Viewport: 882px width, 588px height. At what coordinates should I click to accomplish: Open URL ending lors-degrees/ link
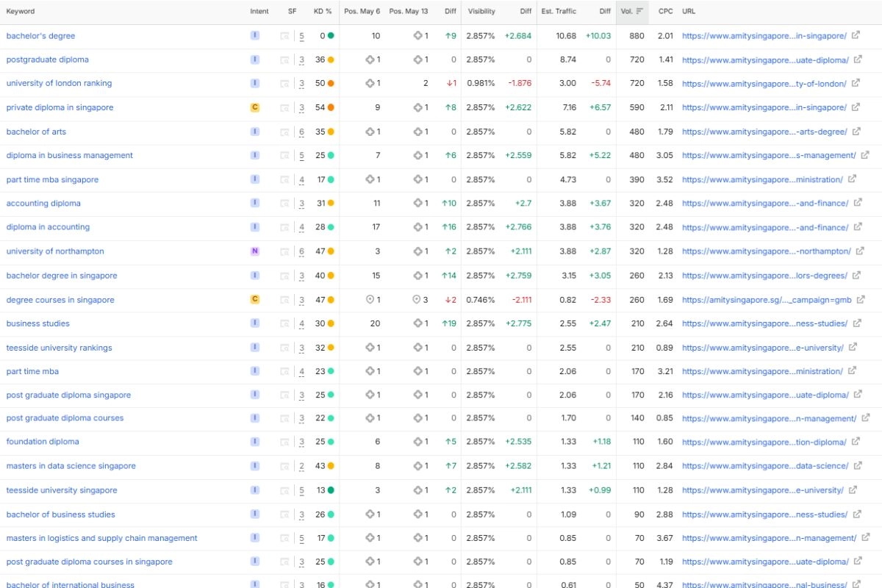[764, 276]
